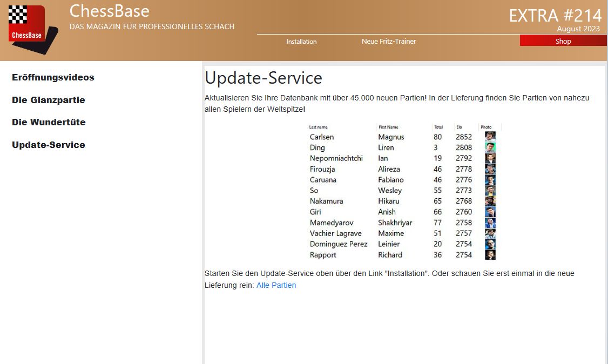This screenshot has width=608, height=364.
Task: Click Magnus Carlsen's photo thumbnail
Action: click(490, 137)
